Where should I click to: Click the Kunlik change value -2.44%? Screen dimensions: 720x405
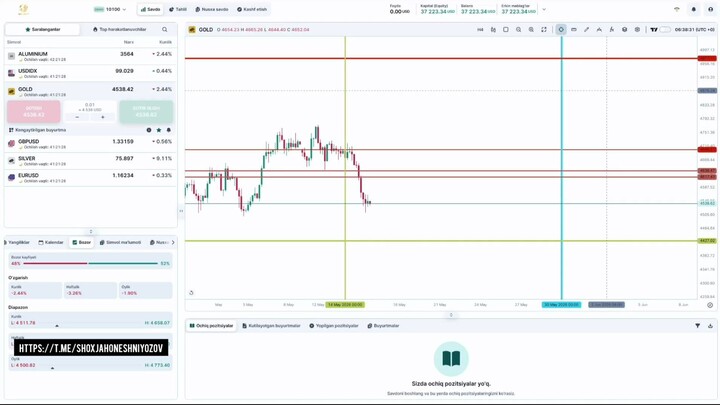point(19,293)
